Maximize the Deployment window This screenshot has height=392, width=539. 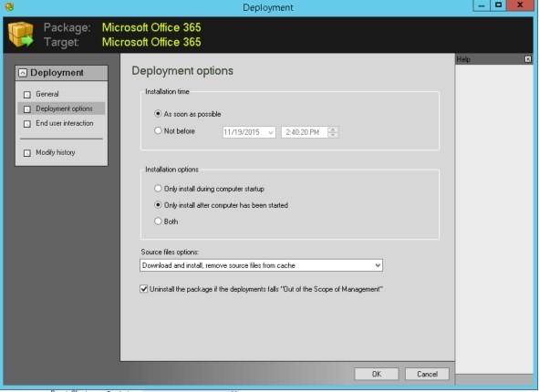499,5
